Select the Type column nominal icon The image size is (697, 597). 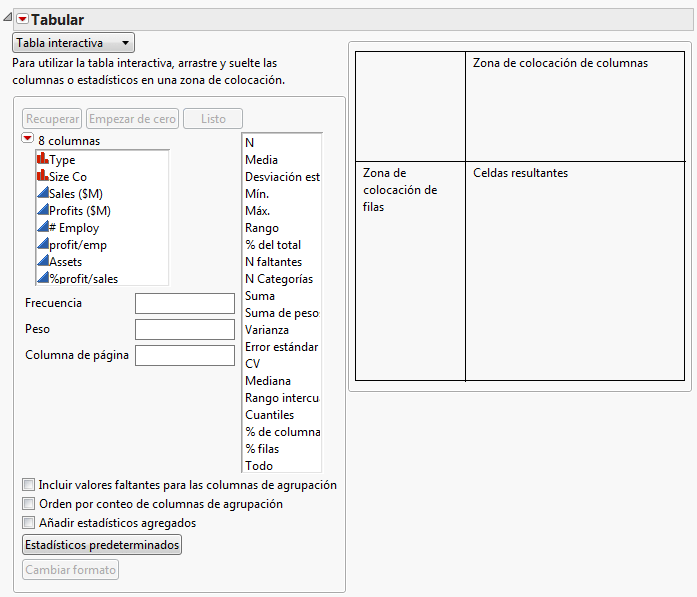pos(42,159)
